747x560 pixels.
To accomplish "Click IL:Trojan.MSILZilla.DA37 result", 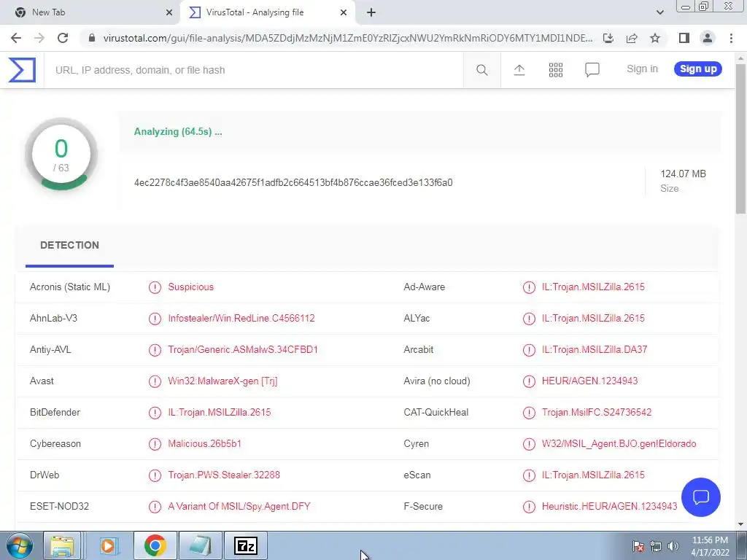I will (595, 350).
